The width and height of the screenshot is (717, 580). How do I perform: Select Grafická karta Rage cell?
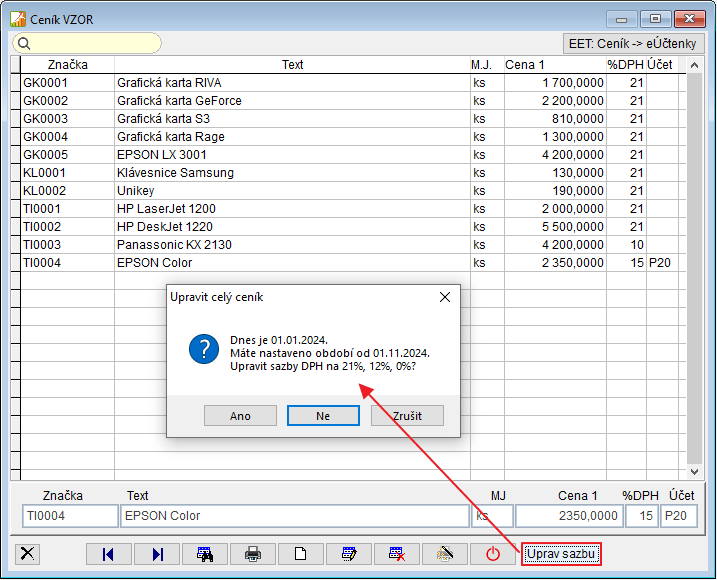293,137
